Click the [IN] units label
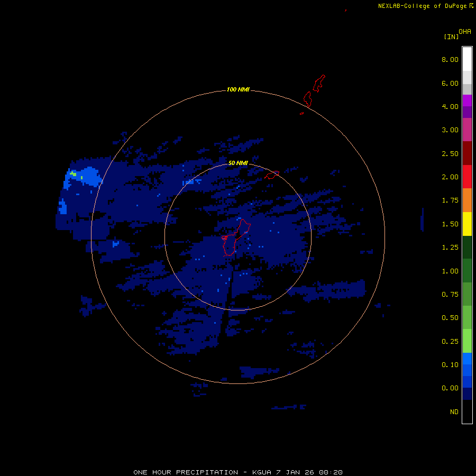The width and height of the screenshot is (476, 476). (x=451, y=36)
